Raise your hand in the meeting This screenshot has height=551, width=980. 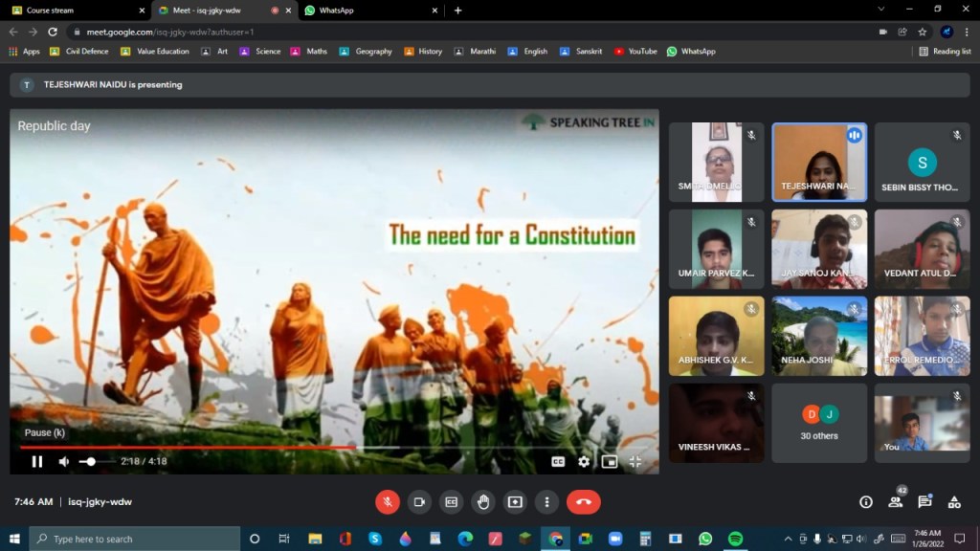click(x=483, y=501)
